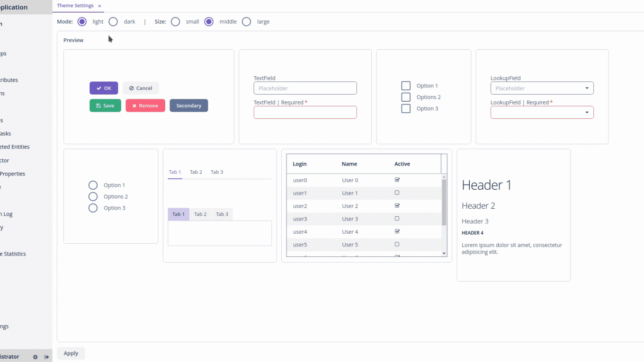Toggle the Active checkbox for user1
Image resolution: width=644 pixels, height=362 pixels.
397,193
